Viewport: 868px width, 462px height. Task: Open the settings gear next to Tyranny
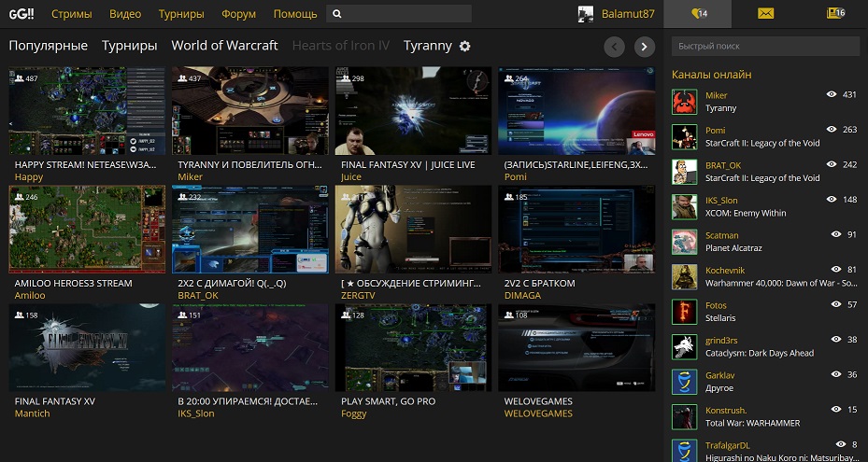click(465, 46)
